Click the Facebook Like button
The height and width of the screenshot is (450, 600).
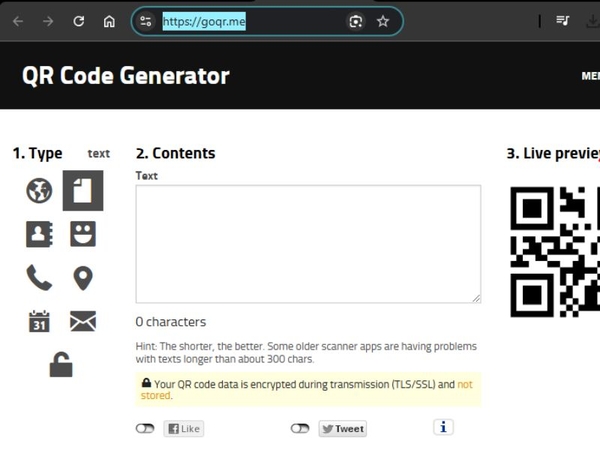[x=184, y=429]
